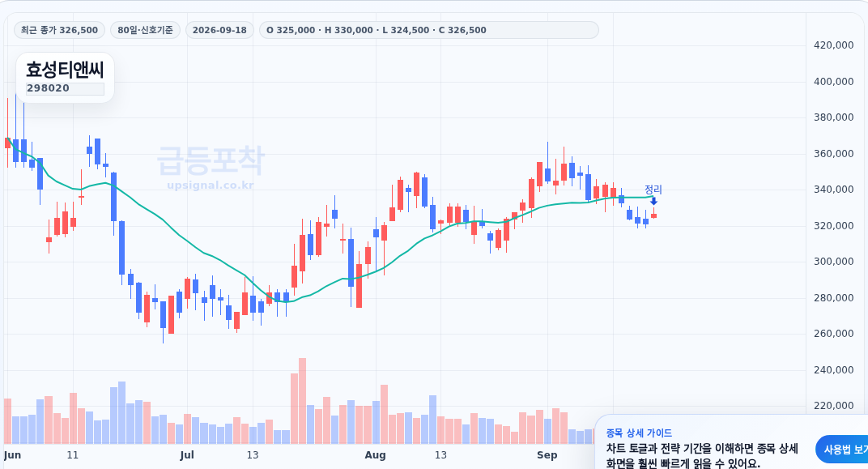Screen dimensions: 868x469
Task: Open the 사용법 보기 button
Action: [x=843, y=450]
